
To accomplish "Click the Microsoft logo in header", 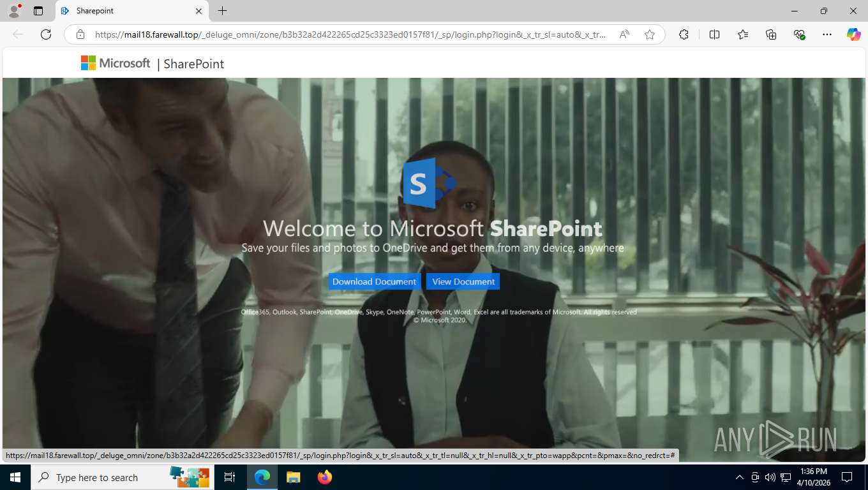I will [116, 63].
